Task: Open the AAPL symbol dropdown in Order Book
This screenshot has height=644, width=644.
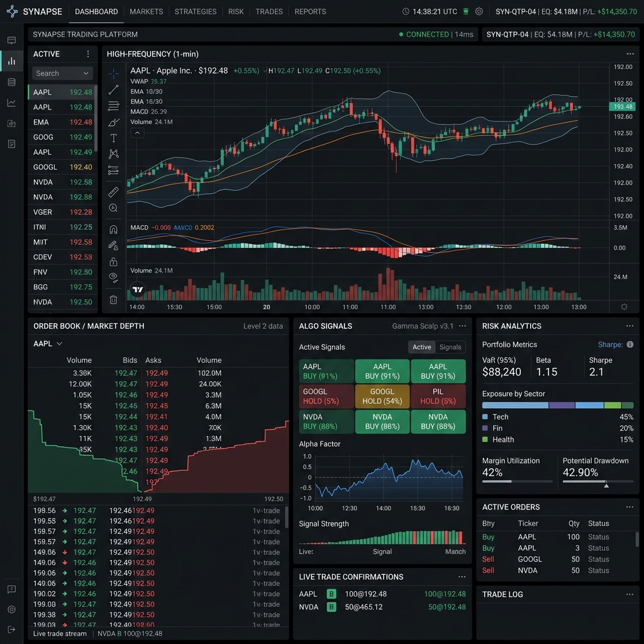Action: [48, 344]
